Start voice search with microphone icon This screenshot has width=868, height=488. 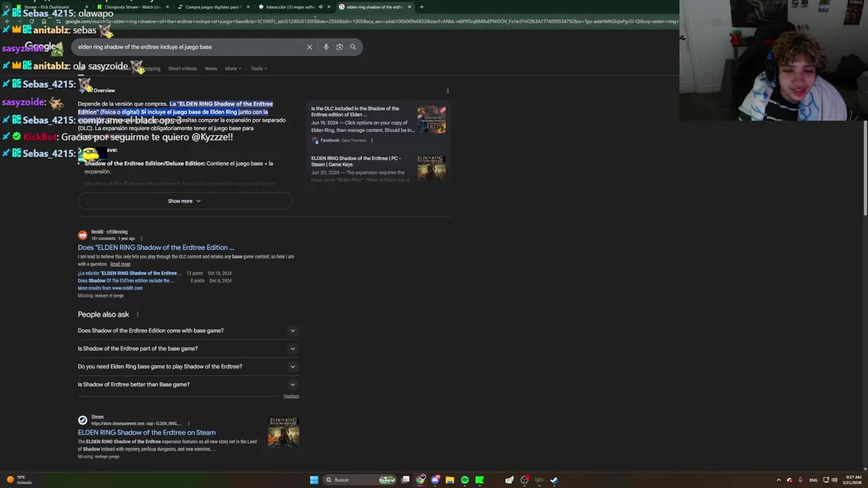coord(326,47)
